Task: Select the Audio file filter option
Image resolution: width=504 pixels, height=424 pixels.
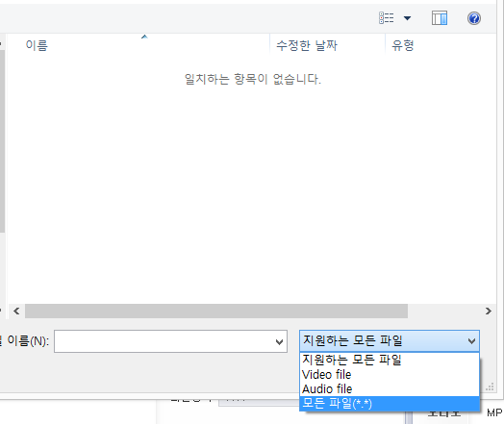Action: point(390,389)
